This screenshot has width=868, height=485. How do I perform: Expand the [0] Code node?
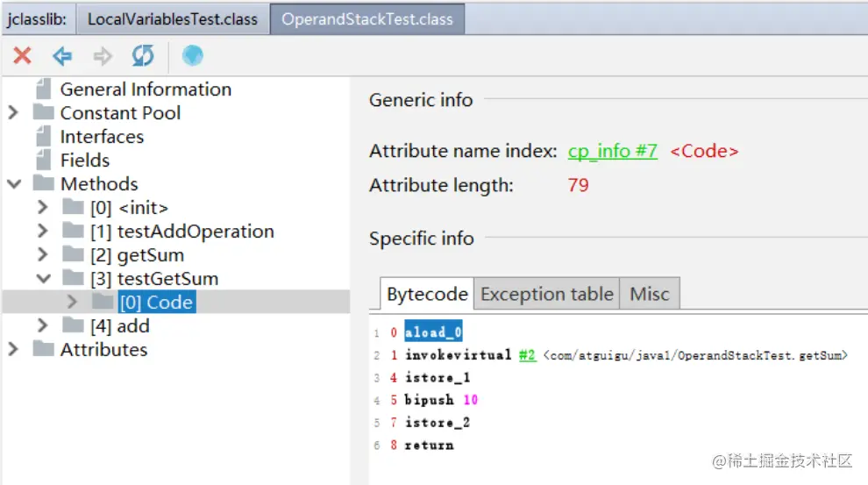coord(72,302)
